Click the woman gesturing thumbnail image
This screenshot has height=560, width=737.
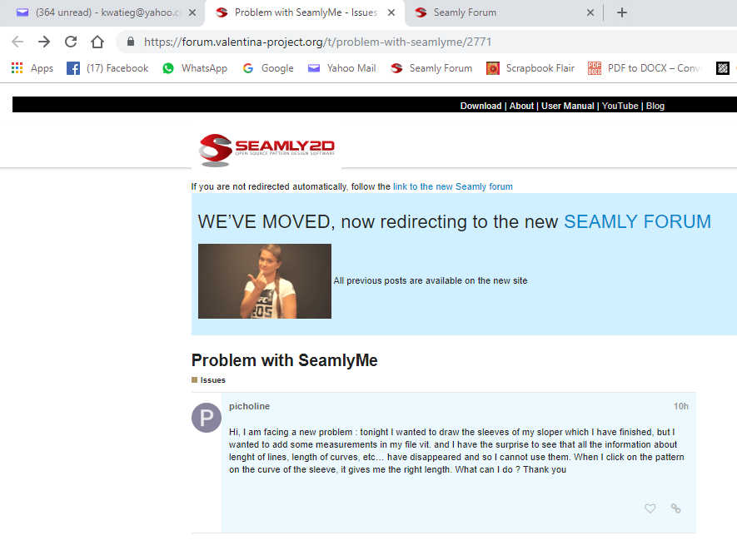coord(265,281)
